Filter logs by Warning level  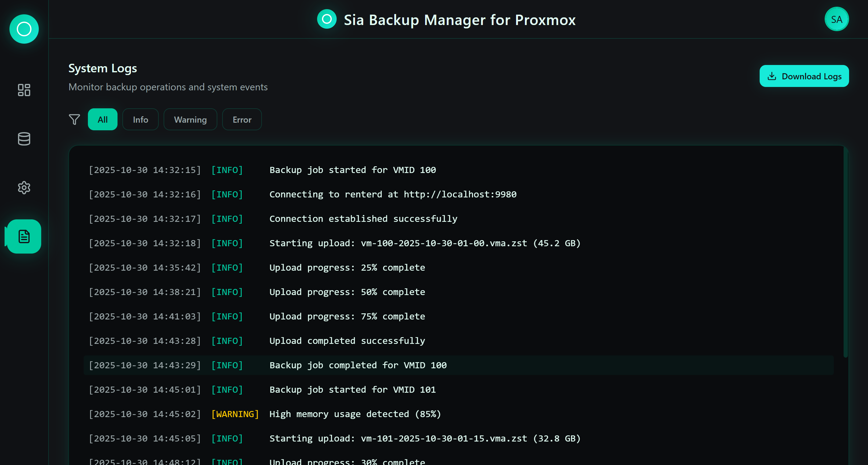pos(190,119)
